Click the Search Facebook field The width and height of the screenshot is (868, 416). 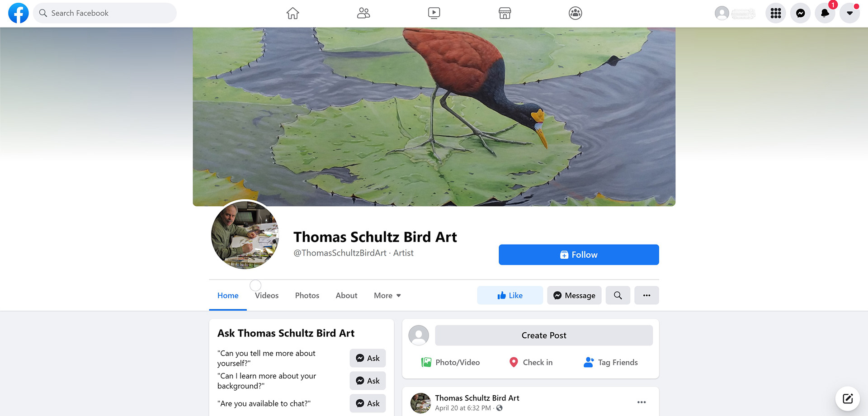coord(105,13)
